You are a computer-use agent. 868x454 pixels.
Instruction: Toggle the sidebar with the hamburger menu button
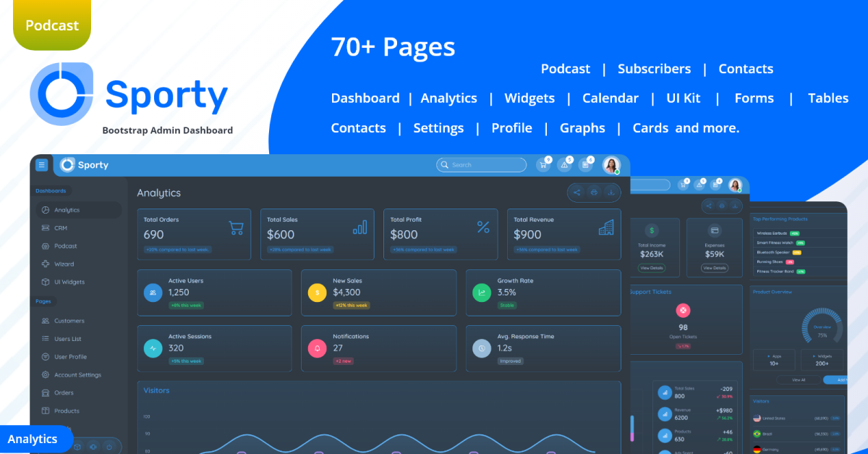click(42, 165)
